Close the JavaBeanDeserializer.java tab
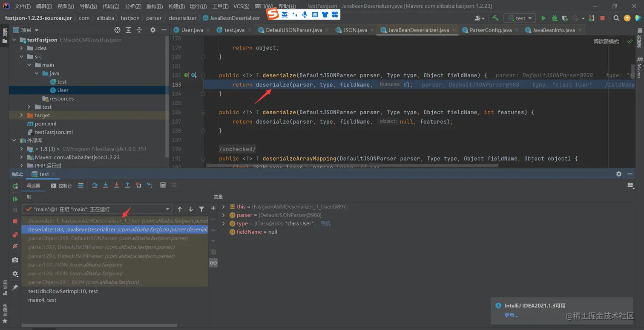Image resolution: width=644 pixels, height=330 pixels. point(454,30)
